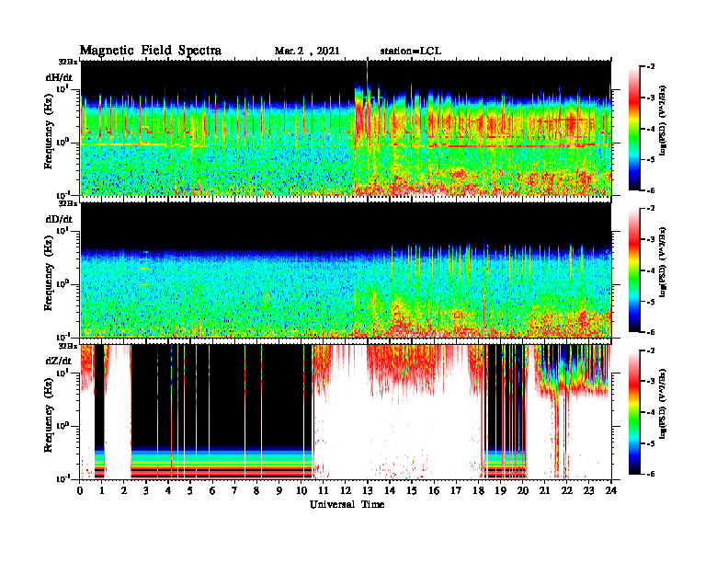Click the dH/dt spectrogram plot area
728x563 pixels.
(346, 128)
